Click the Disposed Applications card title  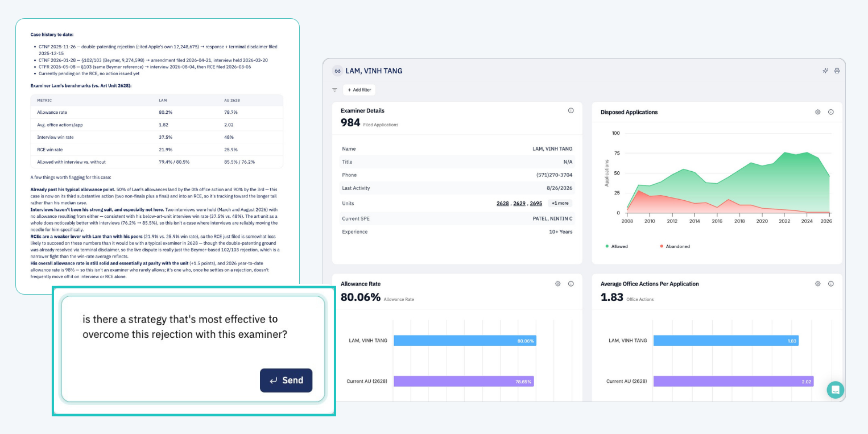click(x=629, y=112)
